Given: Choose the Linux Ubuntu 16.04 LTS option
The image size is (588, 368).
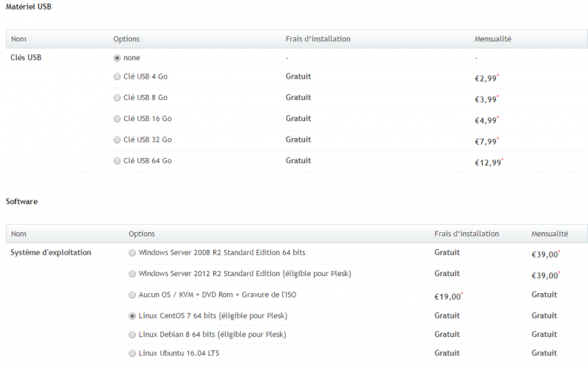Looking at the screenshot, I should [132, 353].
